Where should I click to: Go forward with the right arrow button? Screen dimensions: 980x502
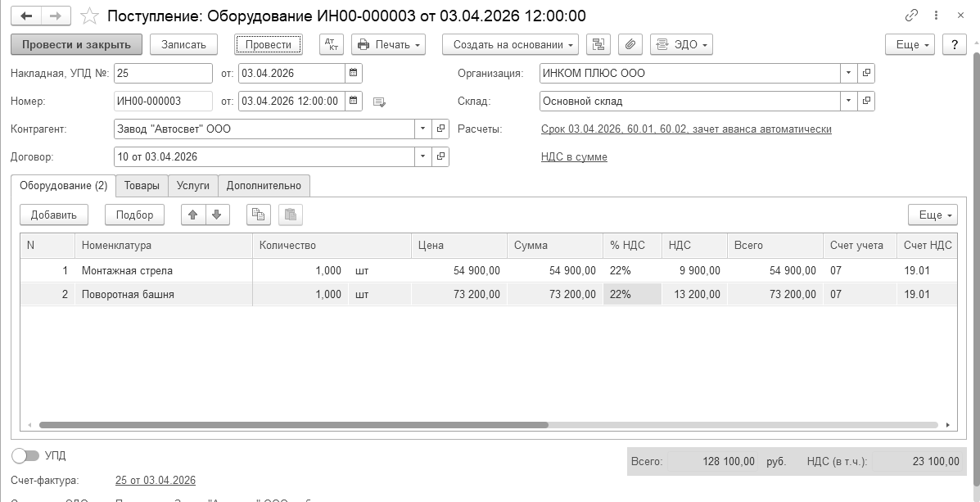point(56,16)
